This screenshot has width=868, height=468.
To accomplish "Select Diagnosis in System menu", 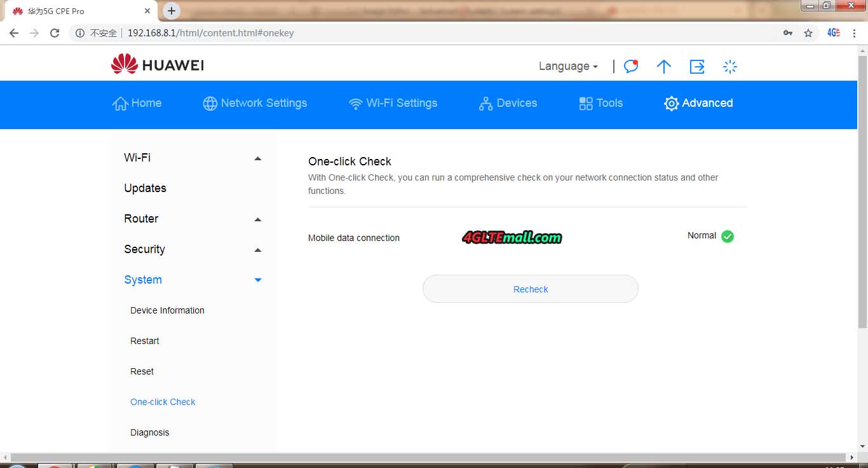I will 150,432.
